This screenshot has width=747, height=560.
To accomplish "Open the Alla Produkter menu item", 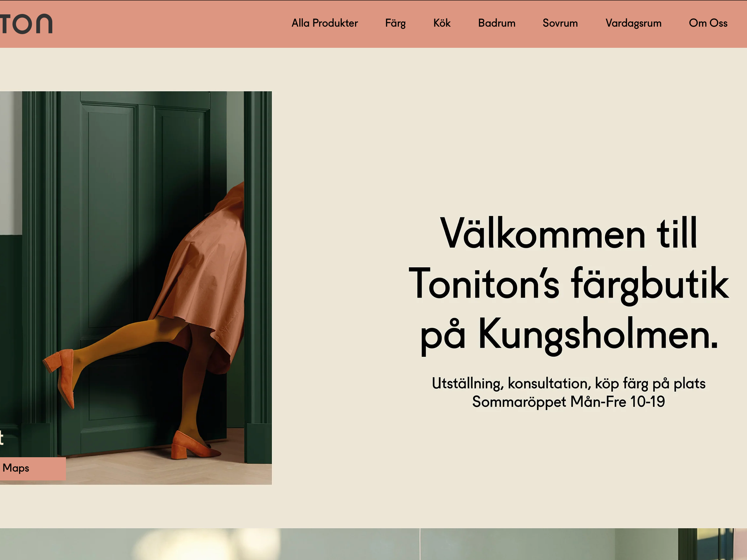I will (325, 23).
